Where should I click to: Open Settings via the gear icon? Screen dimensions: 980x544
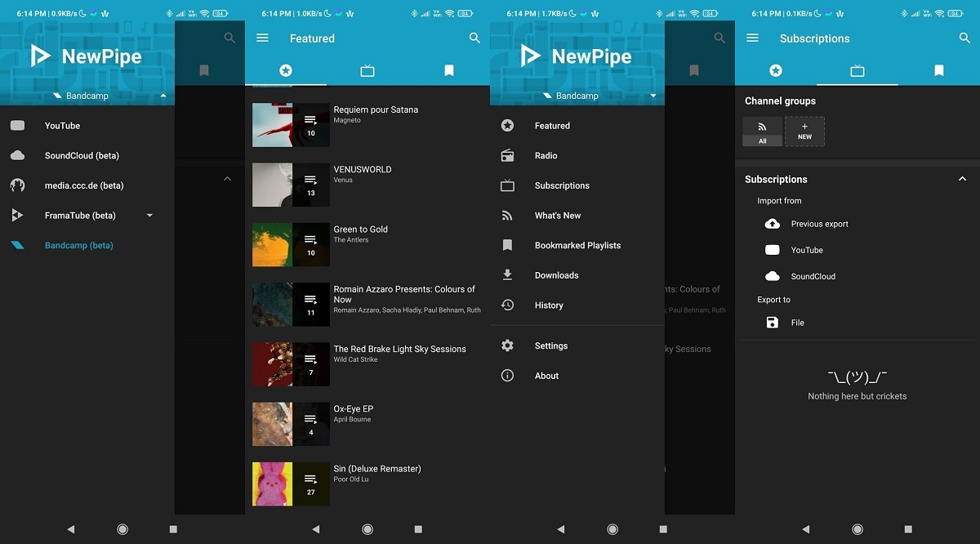click(507, 346)
